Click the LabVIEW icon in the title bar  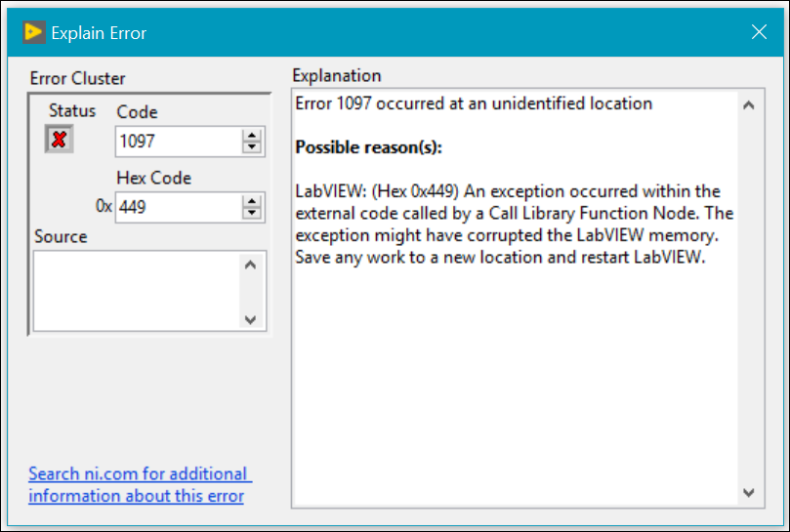click(34, 32)
